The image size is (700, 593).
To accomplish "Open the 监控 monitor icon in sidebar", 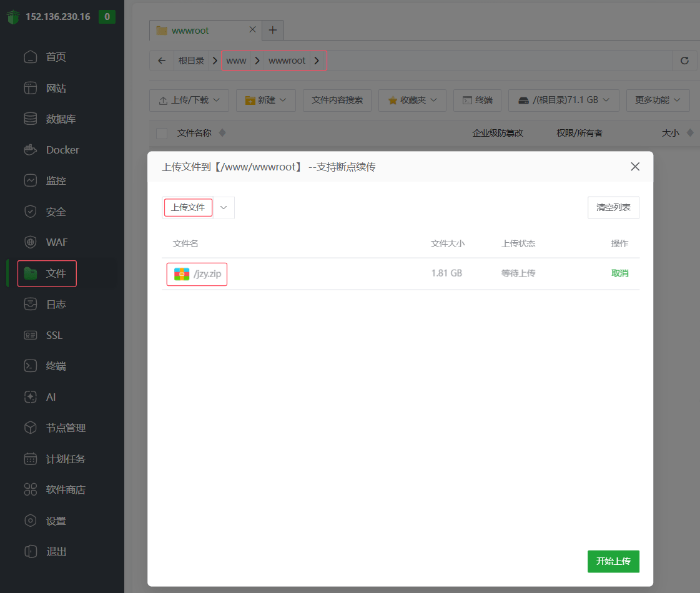I will 31,180.
